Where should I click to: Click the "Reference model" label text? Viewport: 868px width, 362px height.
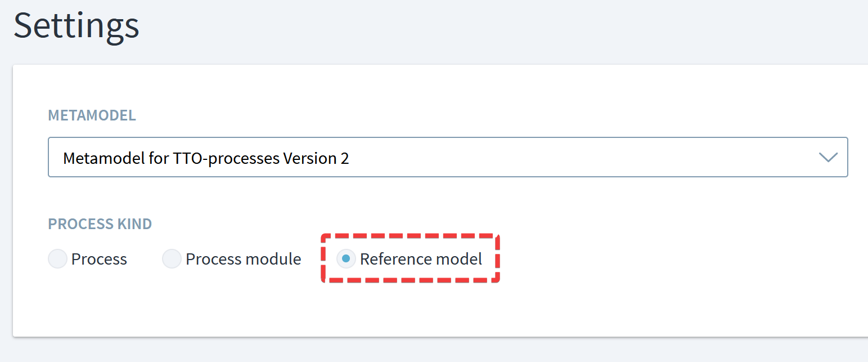pos(421,259)
